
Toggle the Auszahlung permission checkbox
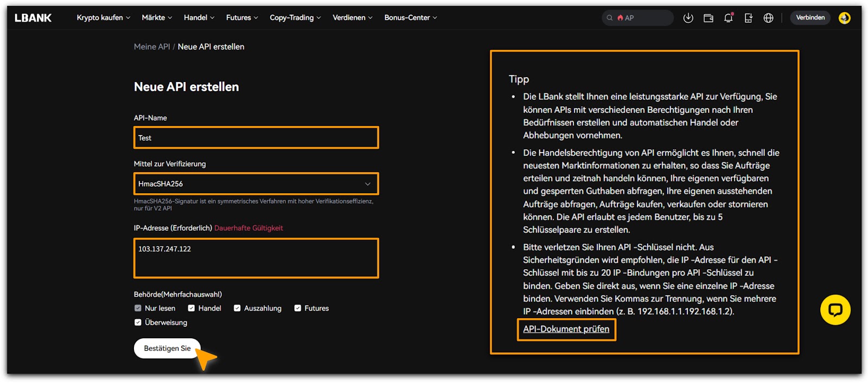[237, 308]
